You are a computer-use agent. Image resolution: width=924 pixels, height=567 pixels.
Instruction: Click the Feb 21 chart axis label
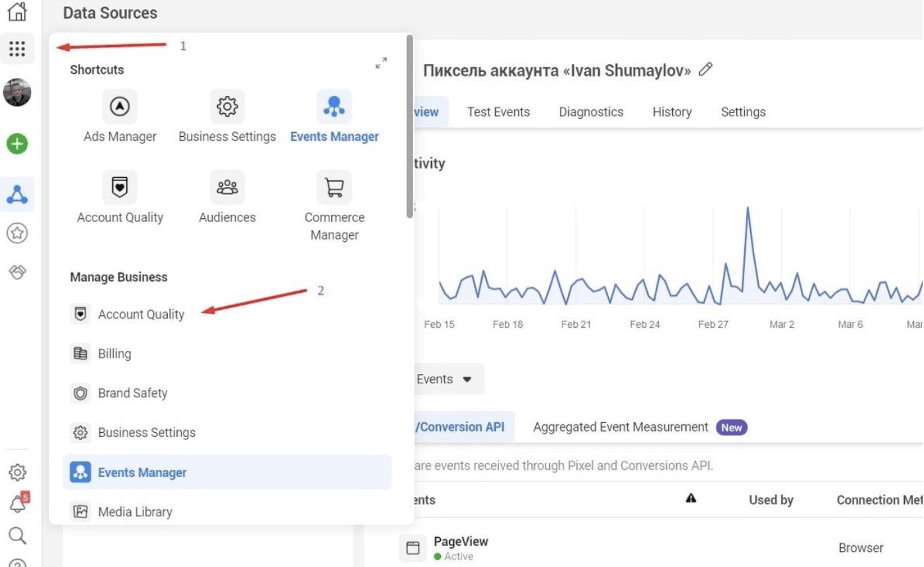(576, 324)
